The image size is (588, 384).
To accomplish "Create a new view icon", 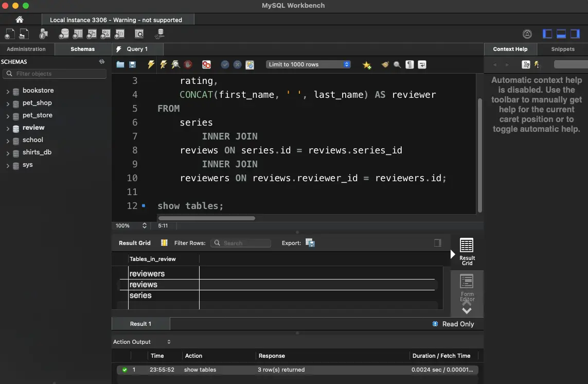I will coord(92,34).
